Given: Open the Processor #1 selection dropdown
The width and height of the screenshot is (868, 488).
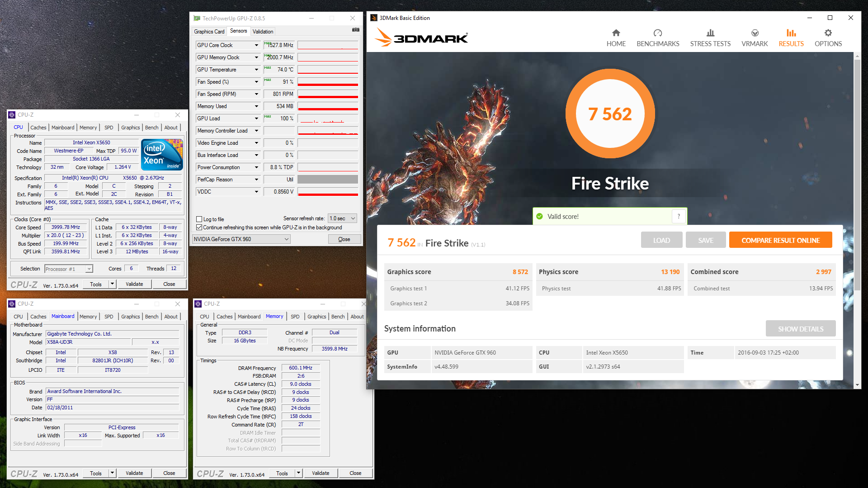Looking at the screenshot, I should pos(69,269).
